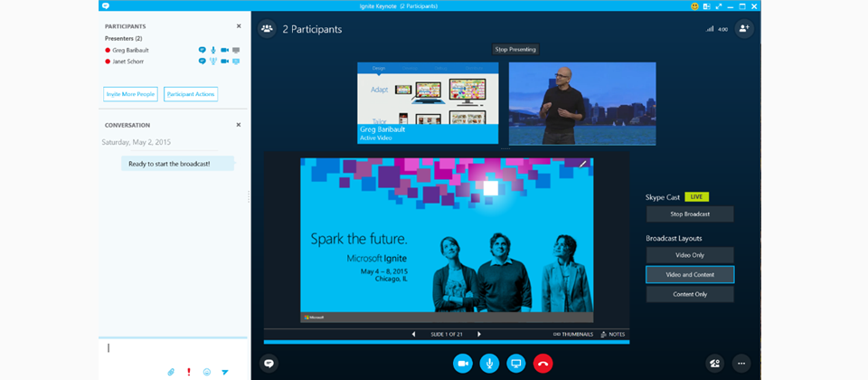Viewport: 868px width, 380px height.
Task: Click the name Janet Schorr in Presenters
Action: (x=127, y=61)
